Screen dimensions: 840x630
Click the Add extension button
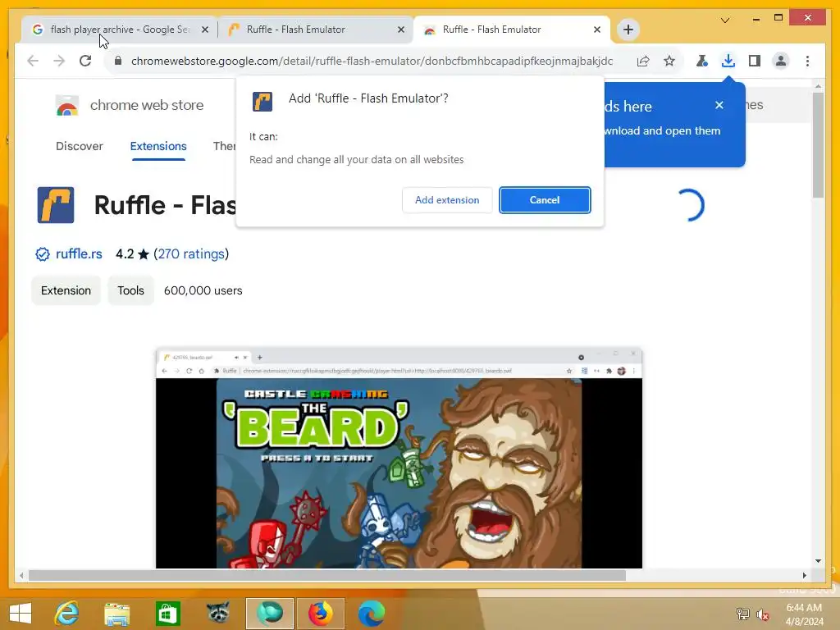click(x=447, y=200)
